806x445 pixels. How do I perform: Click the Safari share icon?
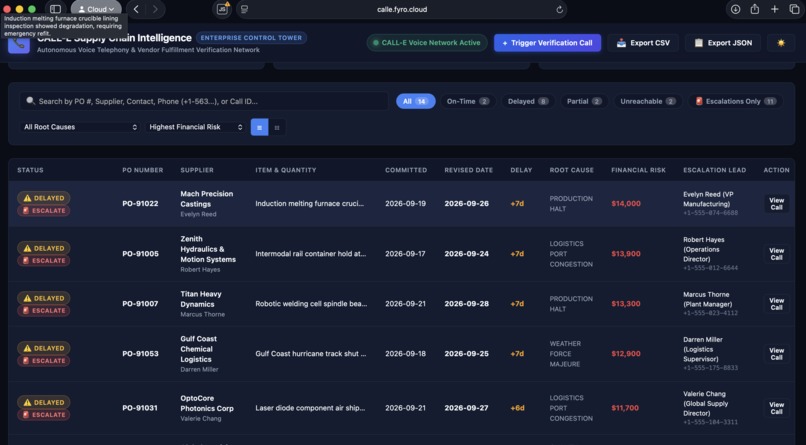tap(755, 9)
